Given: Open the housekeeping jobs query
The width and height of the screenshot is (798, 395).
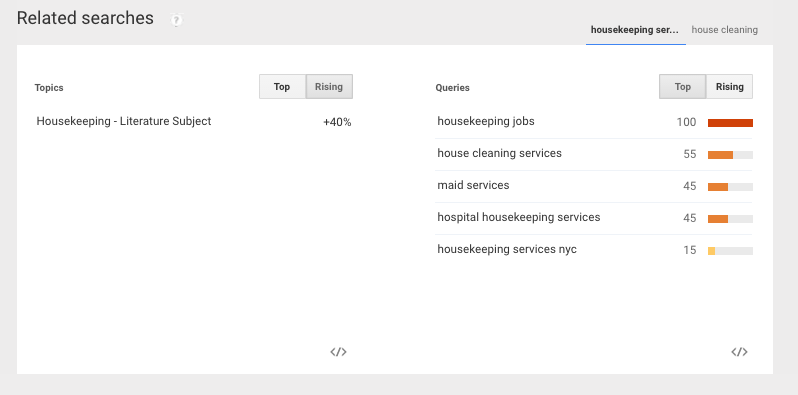Looking at the screenshot, I should [486, 121].
